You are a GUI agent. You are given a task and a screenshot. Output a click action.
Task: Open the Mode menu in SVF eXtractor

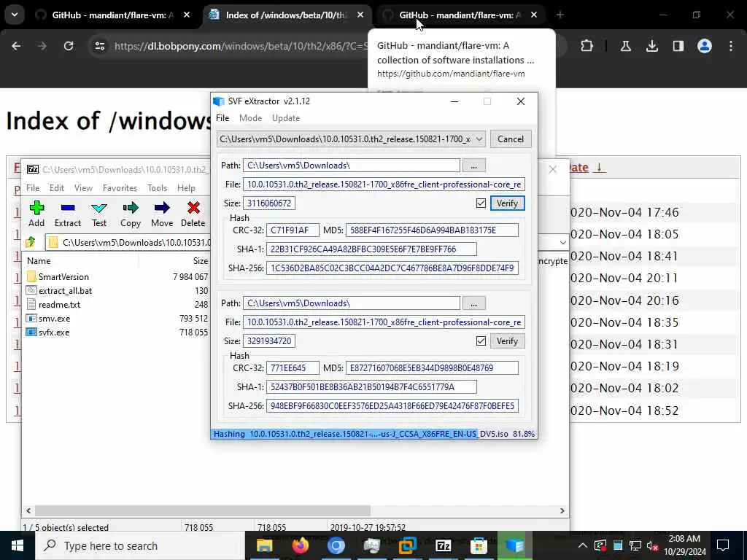coord(251,118)
